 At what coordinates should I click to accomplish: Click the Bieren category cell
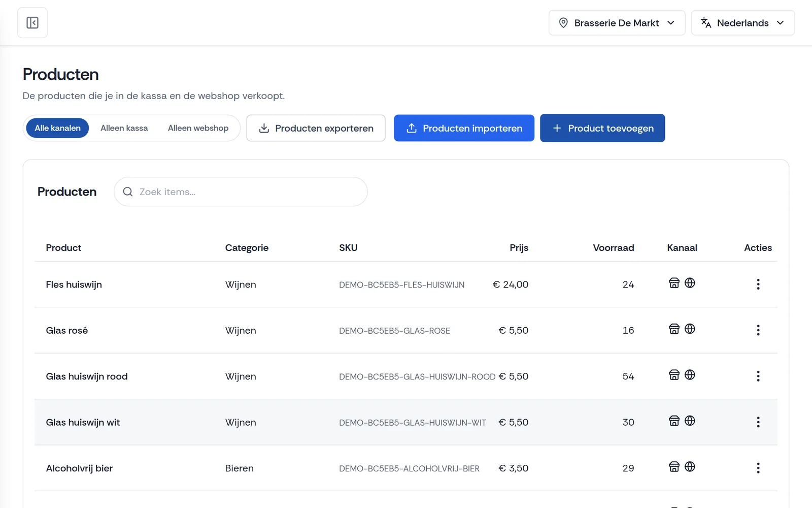point(239,468)
